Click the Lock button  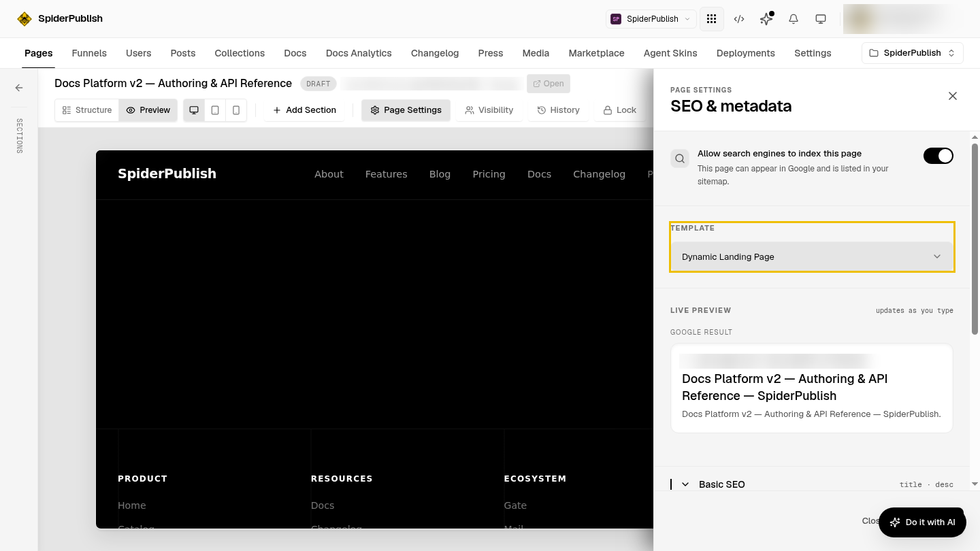click(x=620, y=110)
